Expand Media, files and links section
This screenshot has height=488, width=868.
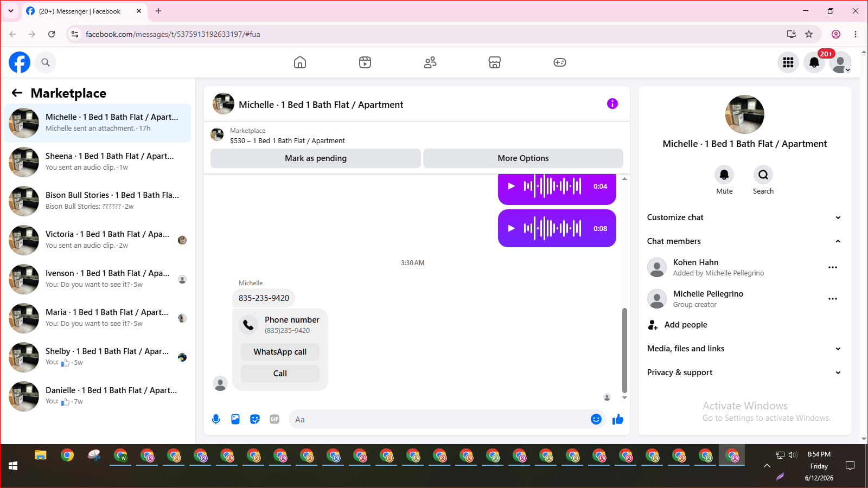click(744, 349)
